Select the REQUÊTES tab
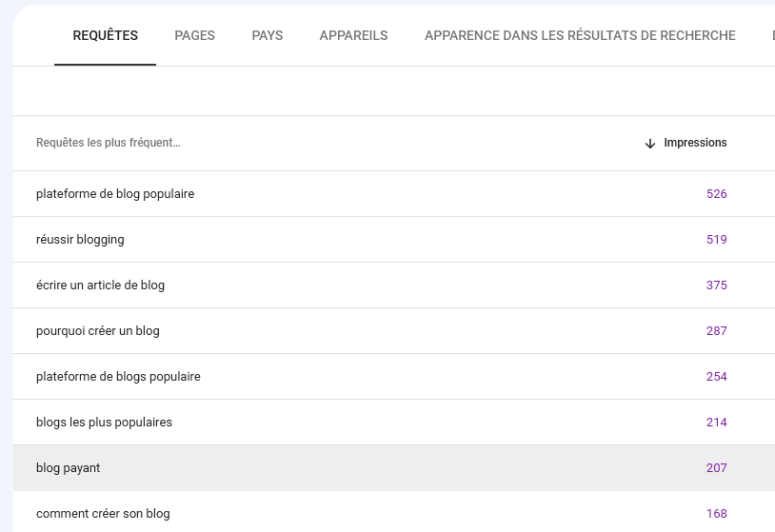This screenshot has height=532, width=775. (x=106, y=35)
